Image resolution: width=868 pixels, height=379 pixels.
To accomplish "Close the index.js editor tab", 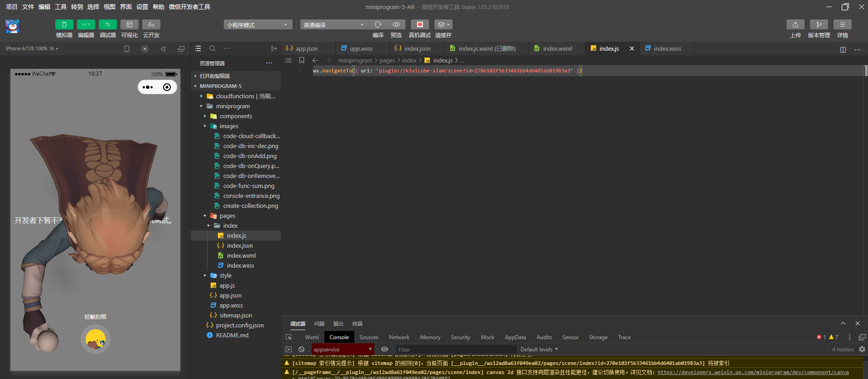I will [x=632, y=48].
